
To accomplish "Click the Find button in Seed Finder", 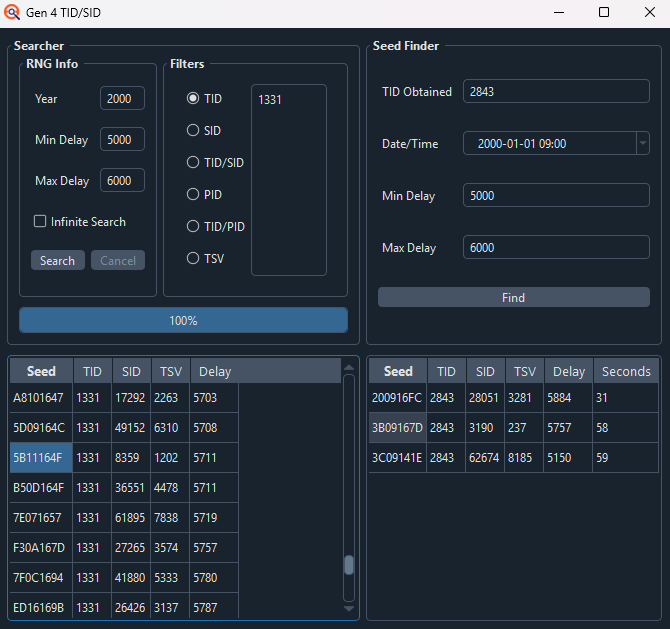I will tap(514, 297).
